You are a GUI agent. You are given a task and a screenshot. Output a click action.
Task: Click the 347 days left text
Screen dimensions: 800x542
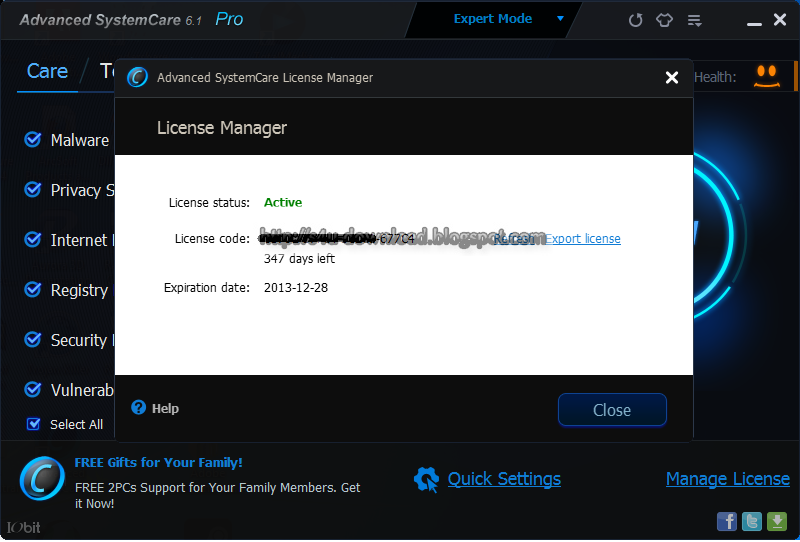coord(299,259)
